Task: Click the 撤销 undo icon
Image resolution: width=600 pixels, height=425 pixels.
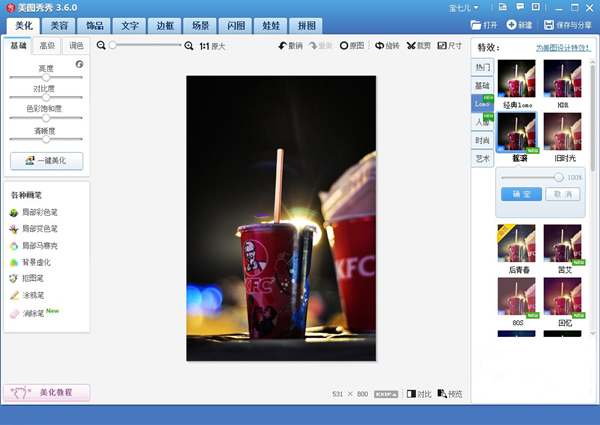Action: (x=283, y=46)
